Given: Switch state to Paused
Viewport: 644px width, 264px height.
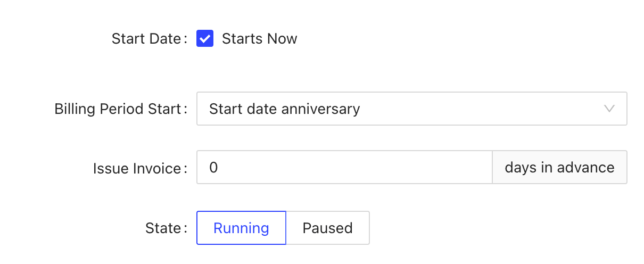Looking at the screenshot, I should [x=327, y=228].
